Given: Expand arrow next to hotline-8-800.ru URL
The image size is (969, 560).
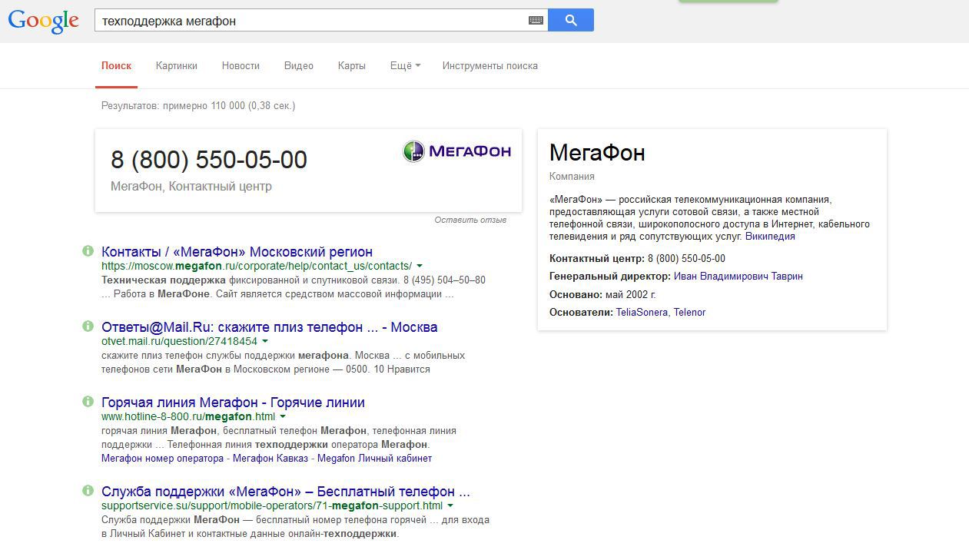Looking at the screenshot, I should [283, 416].
